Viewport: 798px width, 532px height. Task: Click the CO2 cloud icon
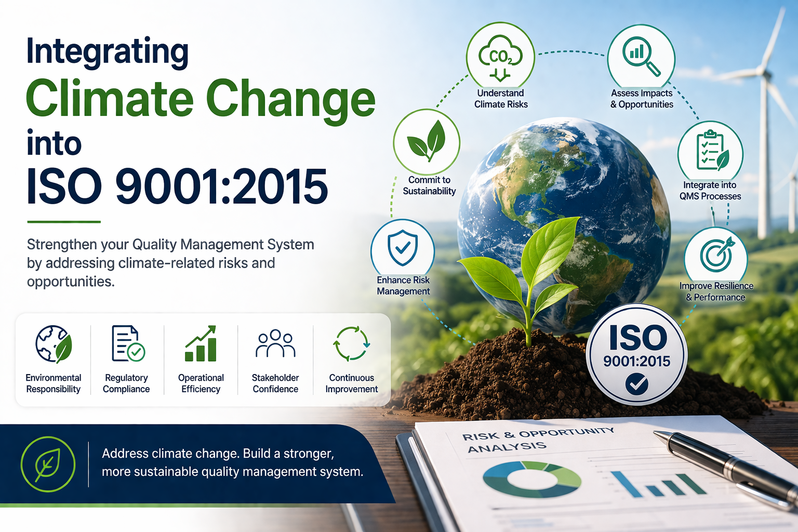500,58
